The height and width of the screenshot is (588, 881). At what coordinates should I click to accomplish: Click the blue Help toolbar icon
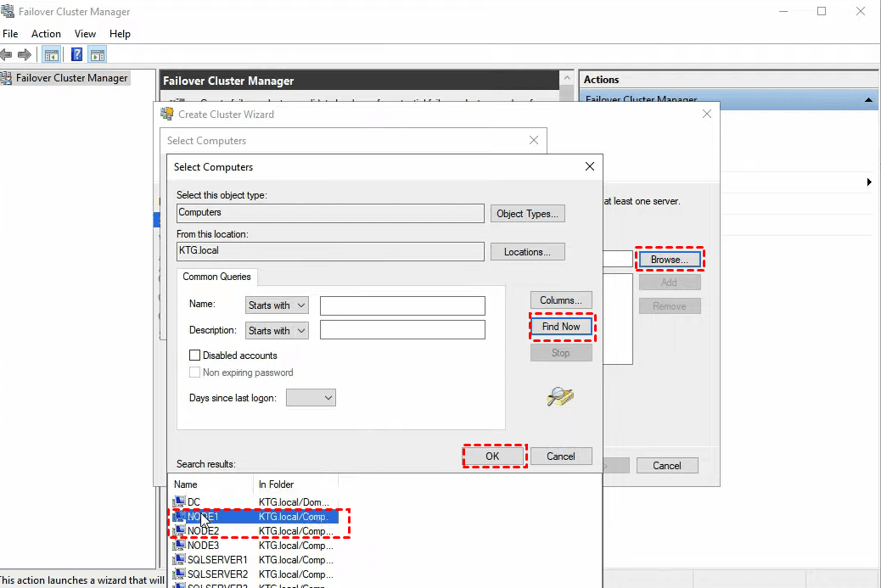coord(76,54)
